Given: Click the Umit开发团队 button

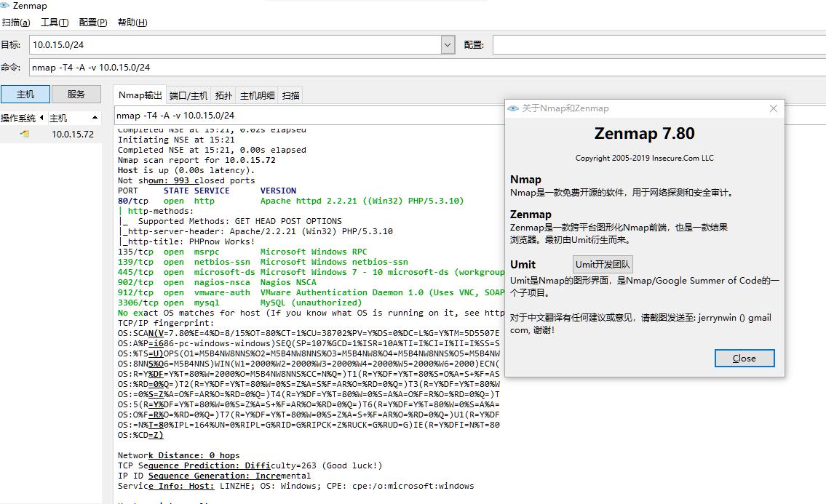Looking at the screenshot, I should (x=603, y=265).
